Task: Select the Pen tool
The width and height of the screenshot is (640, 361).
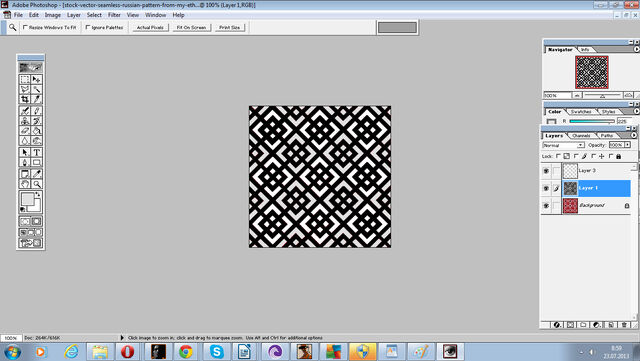Action: (x=25, y=163)
